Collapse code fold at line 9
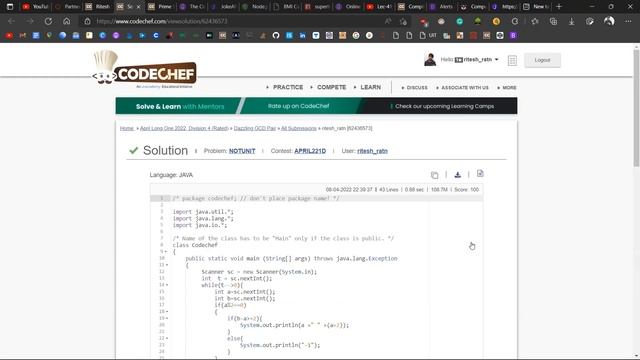Image resolution: width=640 pixels, height=360 pixels. click(x=166, y=252)
